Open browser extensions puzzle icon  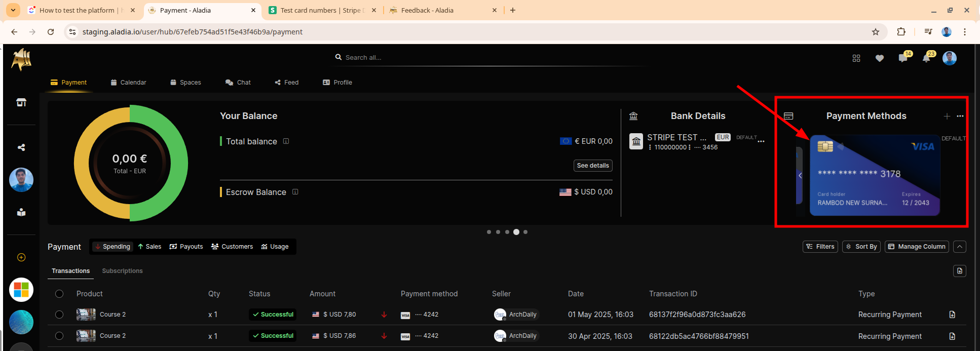(x=901, y=32)
